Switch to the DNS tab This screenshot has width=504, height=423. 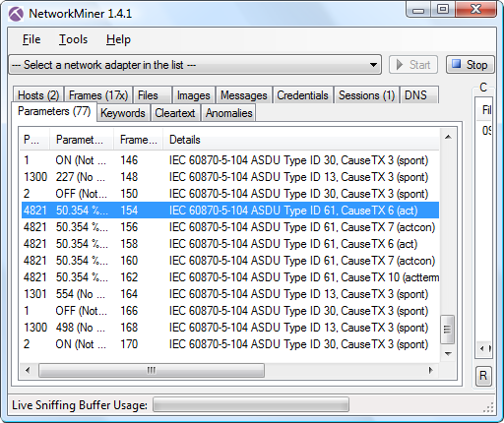[x=419, y=95]
